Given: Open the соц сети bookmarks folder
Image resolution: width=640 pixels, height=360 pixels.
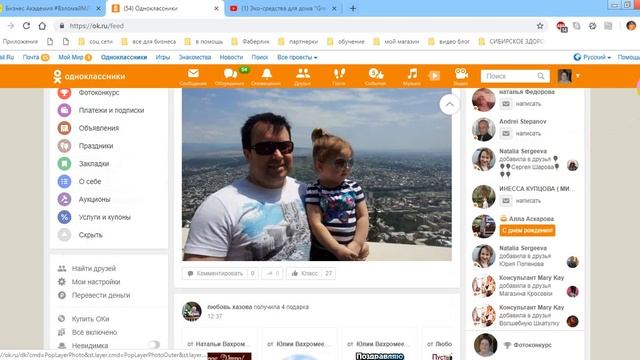Looking at the screenshot, I should click(96, 41).
